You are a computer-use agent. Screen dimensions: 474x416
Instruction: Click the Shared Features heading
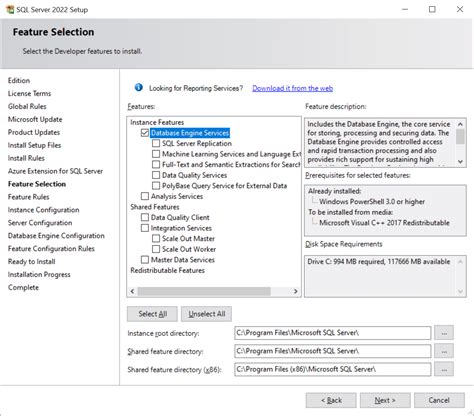click(x=155, y=207)
